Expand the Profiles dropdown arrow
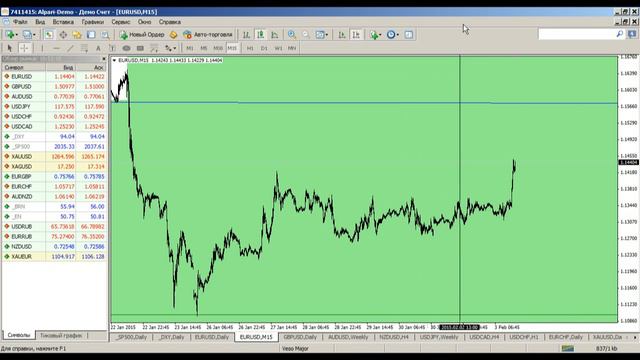Image resolution: width=640 pixels, height=360 pixels. (x=34, y=35)
